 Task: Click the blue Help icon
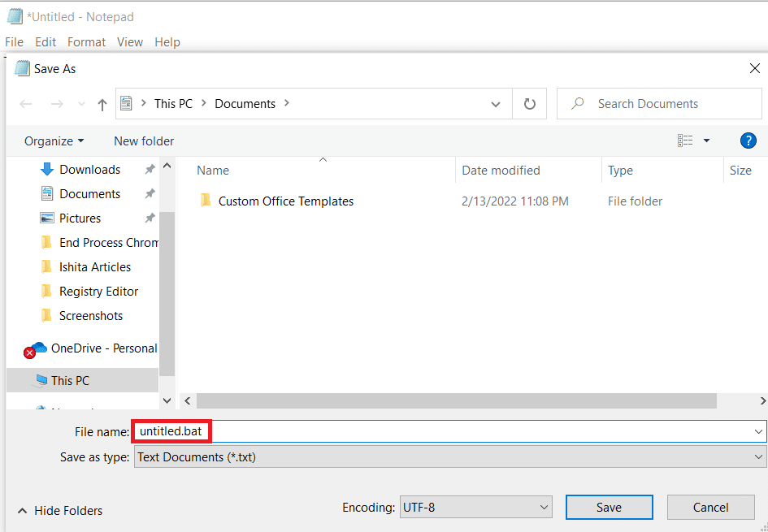coord(748,141)
